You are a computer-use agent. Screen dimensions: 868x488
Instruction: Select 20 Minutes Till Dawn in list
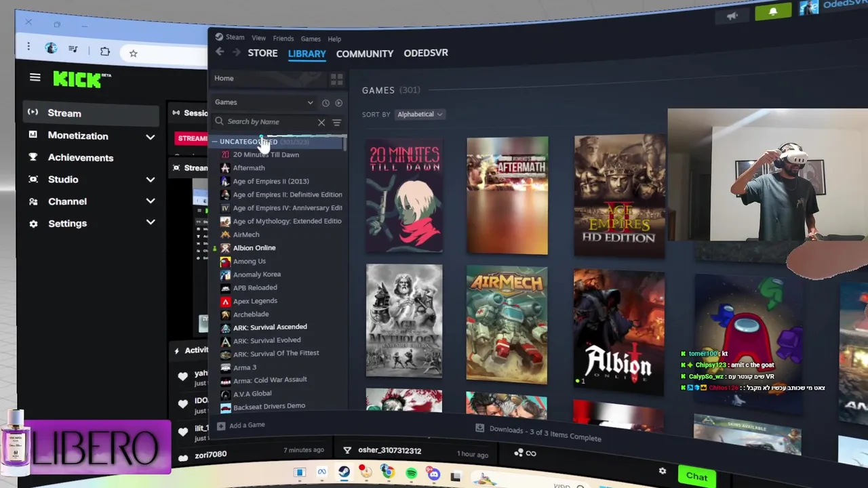click(x=266, y=155)
